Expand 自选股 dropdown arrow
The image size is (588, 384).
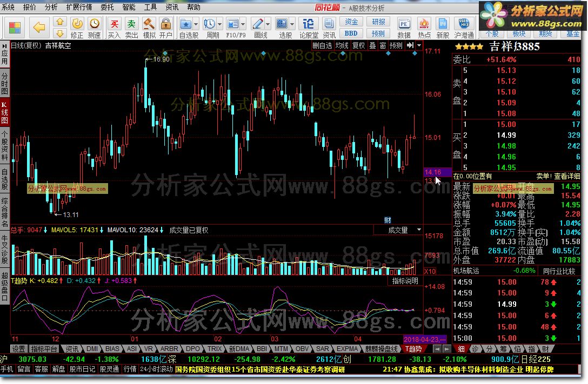[x=196, y=24]
